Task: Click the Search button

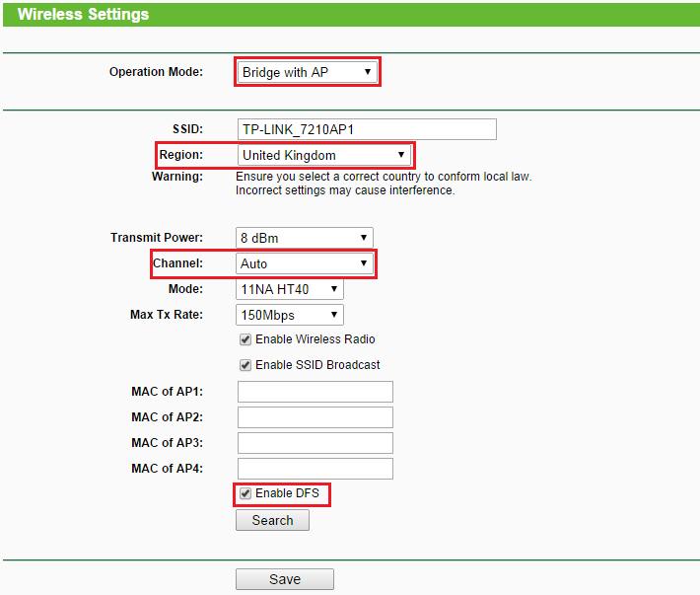Action: (272, 520)
